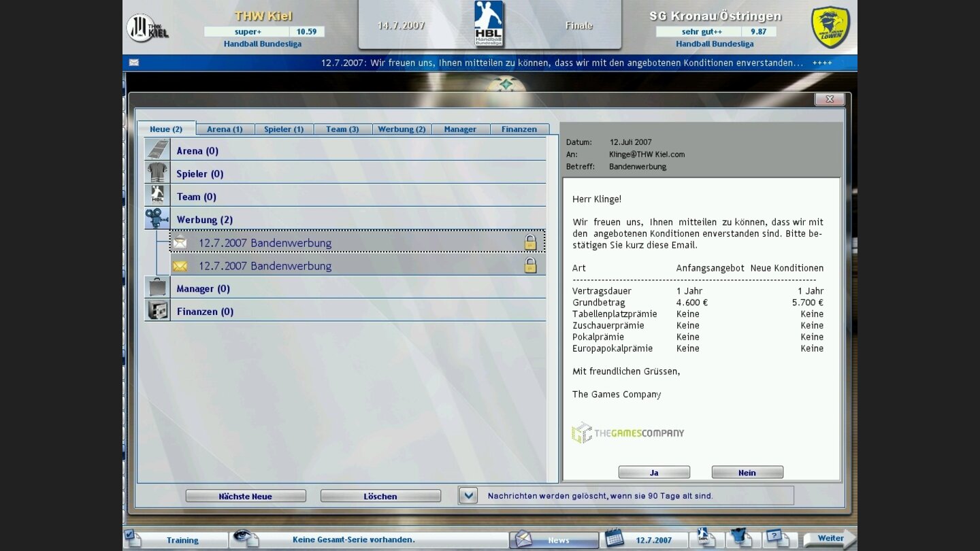Click the eye observation icon in bottom bar
The height and width of the screenshot is (551, 980).
click(245, 539)
